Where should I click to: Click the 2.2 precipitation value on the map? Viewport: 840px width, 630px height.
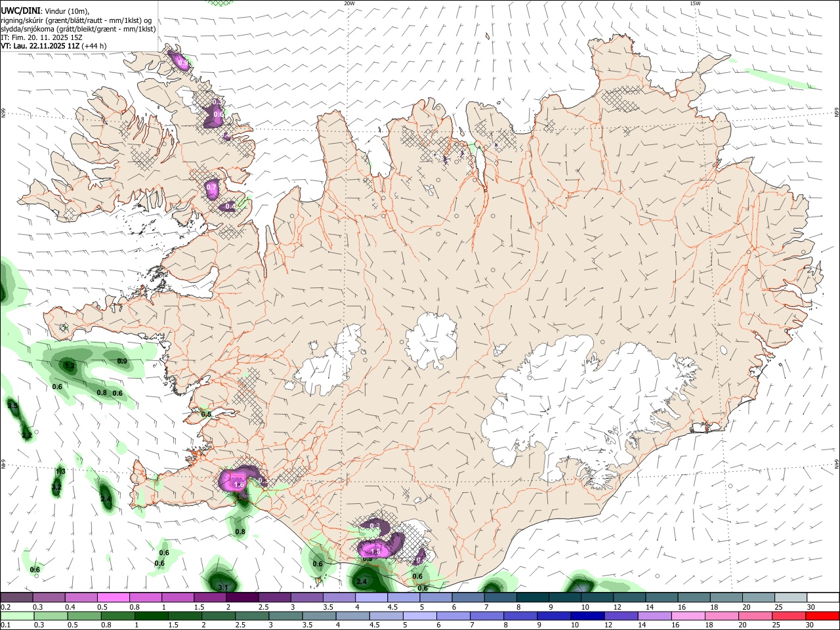coord(26,435)
